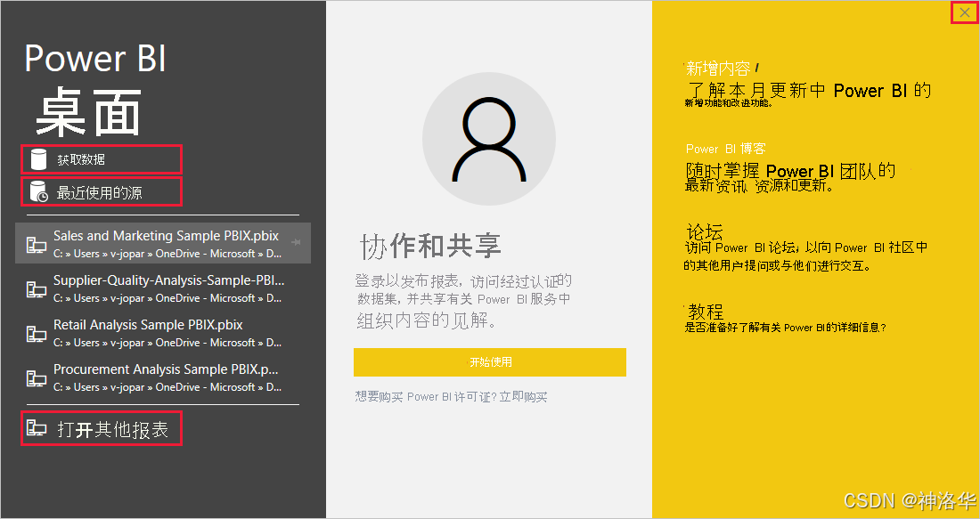Open Sales and Marketing Sample PBIX.pbix
This screenshot has width=980, height=519.
(162, 243)
